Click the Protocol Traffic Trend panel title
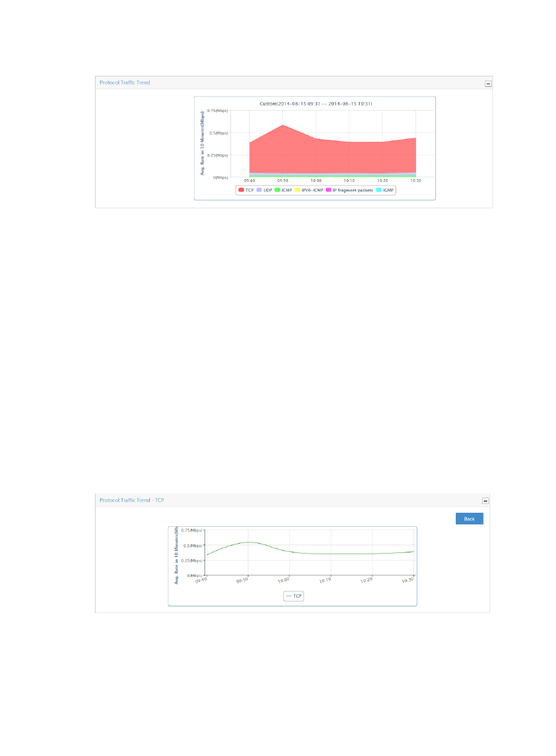 (x=125, y=83)
